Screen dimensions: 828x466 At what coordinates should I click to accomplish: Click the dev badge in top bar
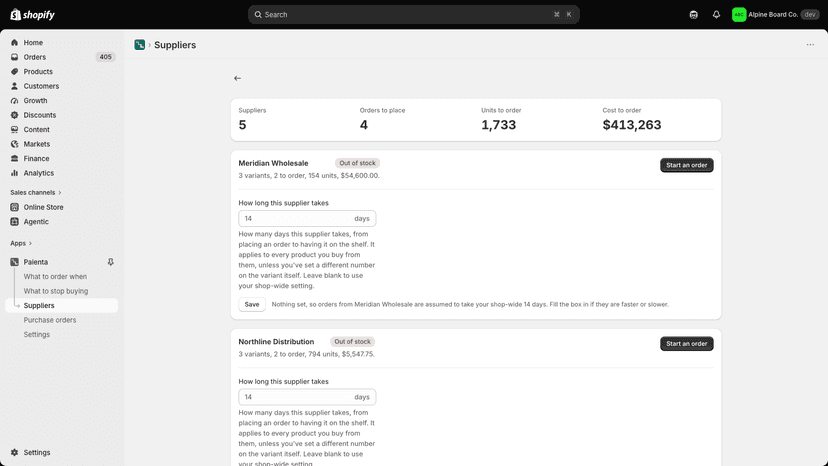coord(810,15)
